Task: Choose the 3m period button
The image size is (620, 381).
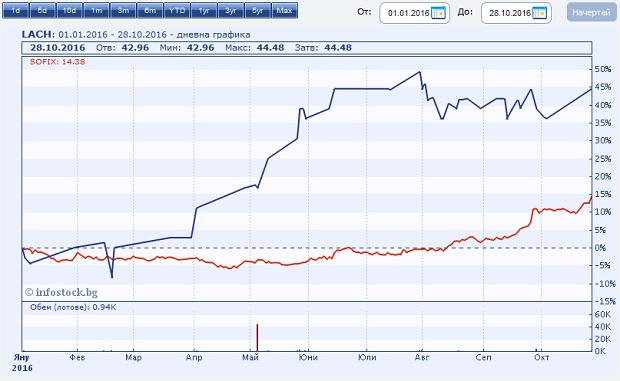Action: [x=123, y=11]
